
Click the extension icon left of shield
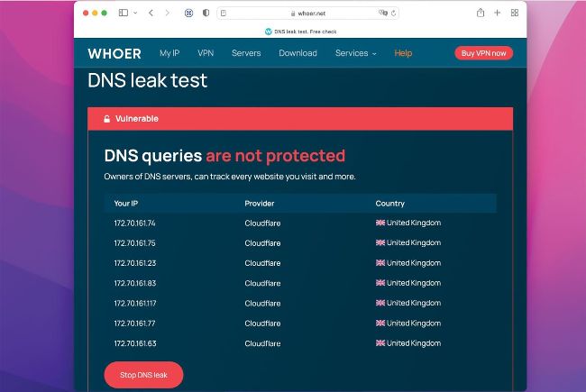pos(188,14)
